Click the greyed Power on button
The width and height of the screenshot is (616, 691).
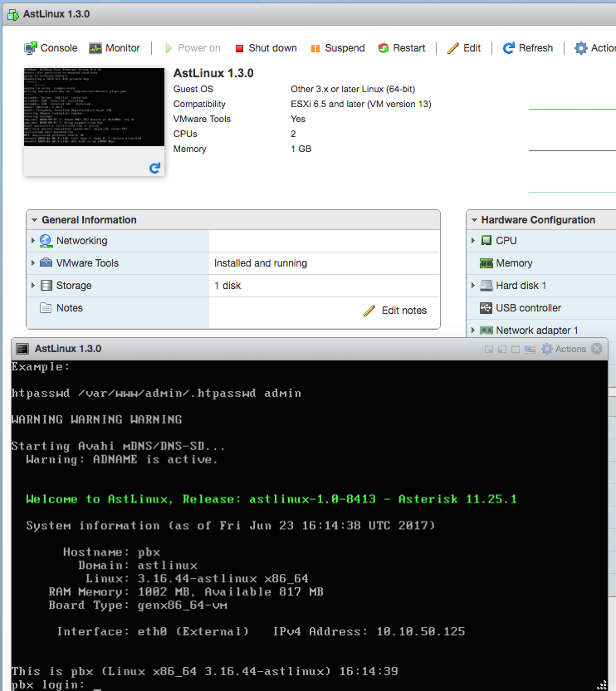(193, 48)
